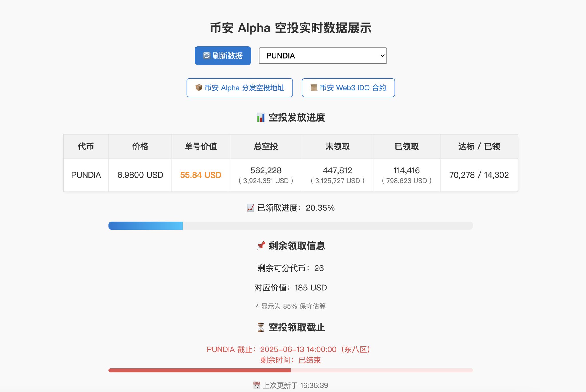The width and height of the screenshot is (586, 392).
Task: Click the ( 798,623 USD ) amount
Action: tap(407, 181)
